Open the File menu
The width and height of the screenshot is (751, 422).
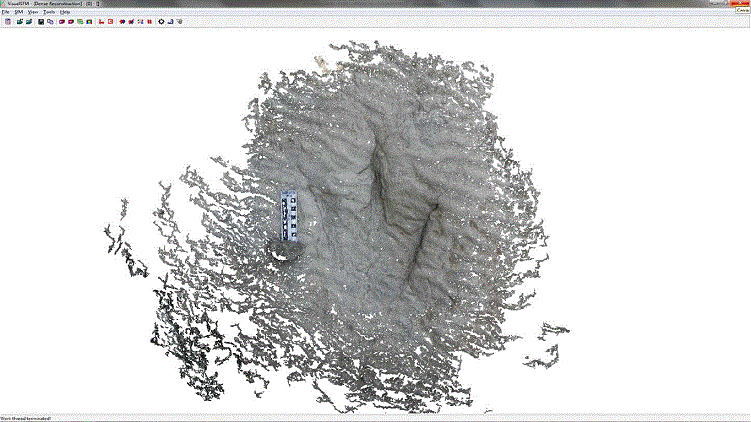5,12
